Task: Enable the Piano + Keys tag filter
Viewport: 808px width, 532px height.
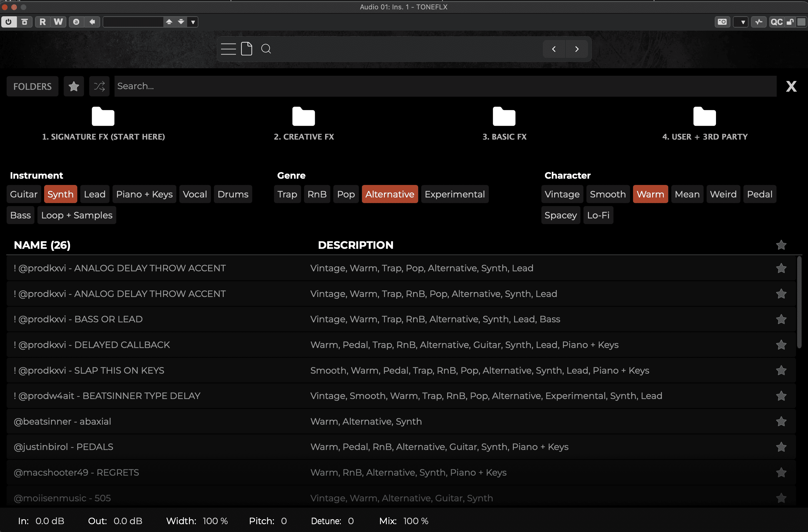Action: (x=144, y=194)
